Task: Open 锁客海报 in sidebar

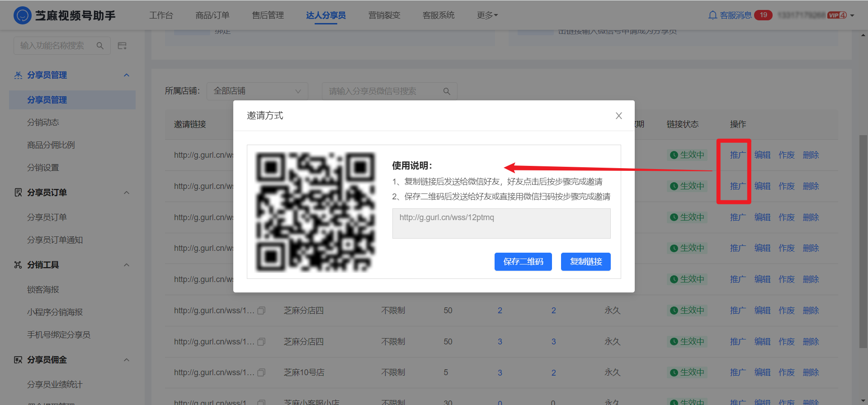Action: click(43, 290)
